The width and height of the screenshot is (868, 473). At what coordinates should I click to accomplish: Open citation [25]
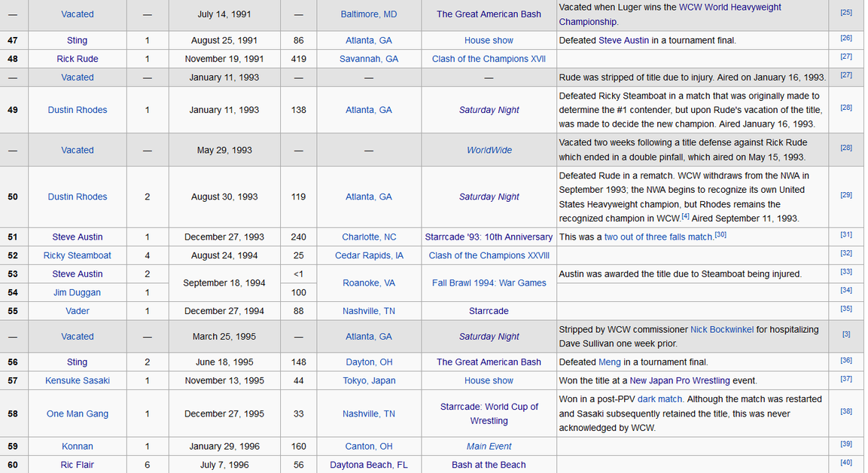846,12
